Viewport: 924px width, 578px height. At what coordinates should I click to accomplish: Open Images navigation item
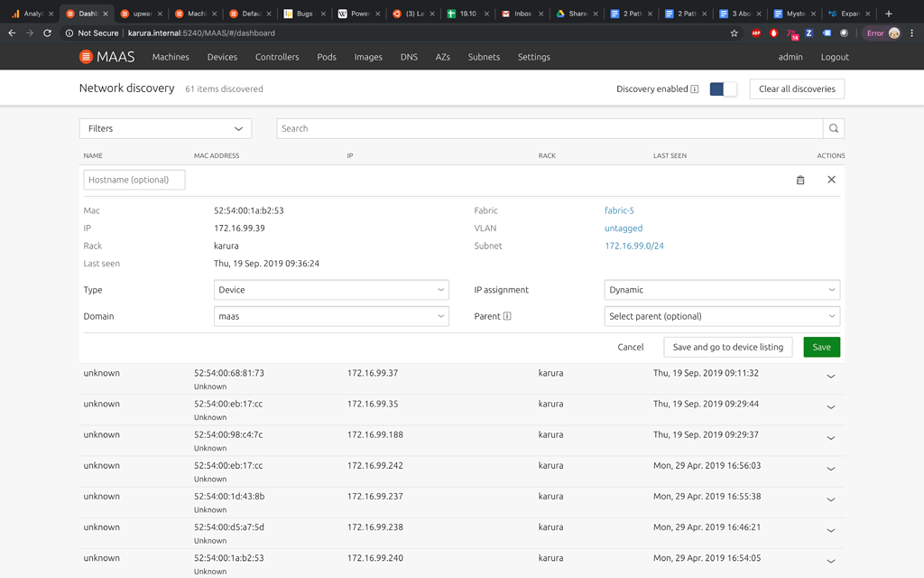[368, 57]
